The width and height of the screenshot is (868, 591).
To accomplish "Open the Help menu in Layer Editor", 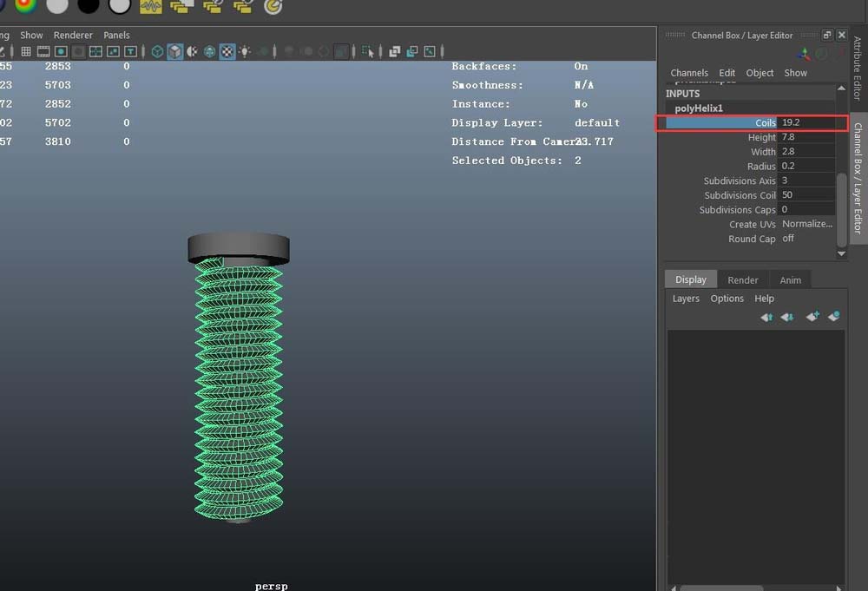I will 764,299.
